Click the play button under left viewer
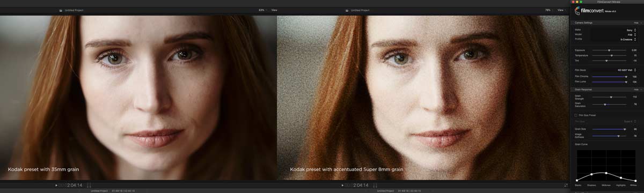 click(x=56, y=185)
